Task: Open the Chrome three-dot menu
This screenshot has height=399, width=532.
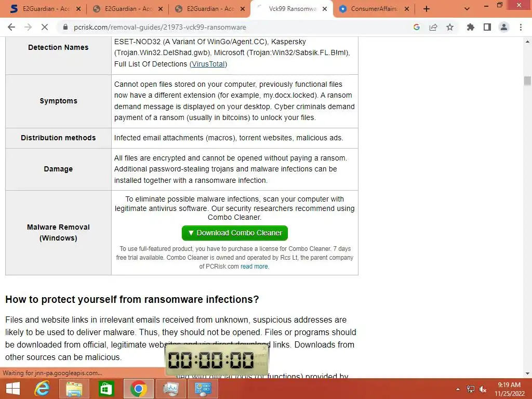Action: click(521, 27)
